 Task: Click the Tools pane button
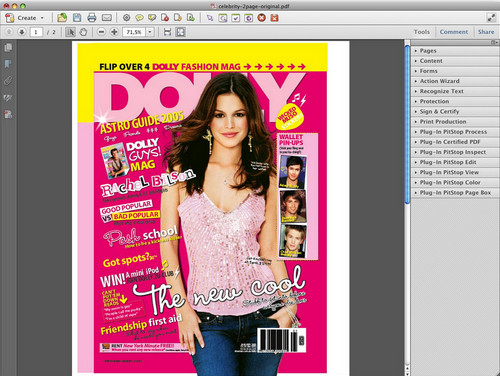(422, 32)
